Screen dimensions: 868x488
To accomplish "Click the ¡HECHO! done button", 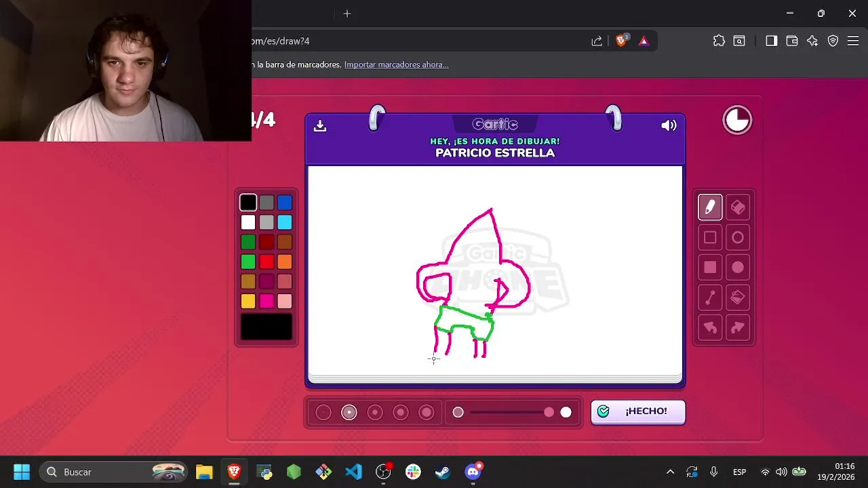I will pos(638,411).
